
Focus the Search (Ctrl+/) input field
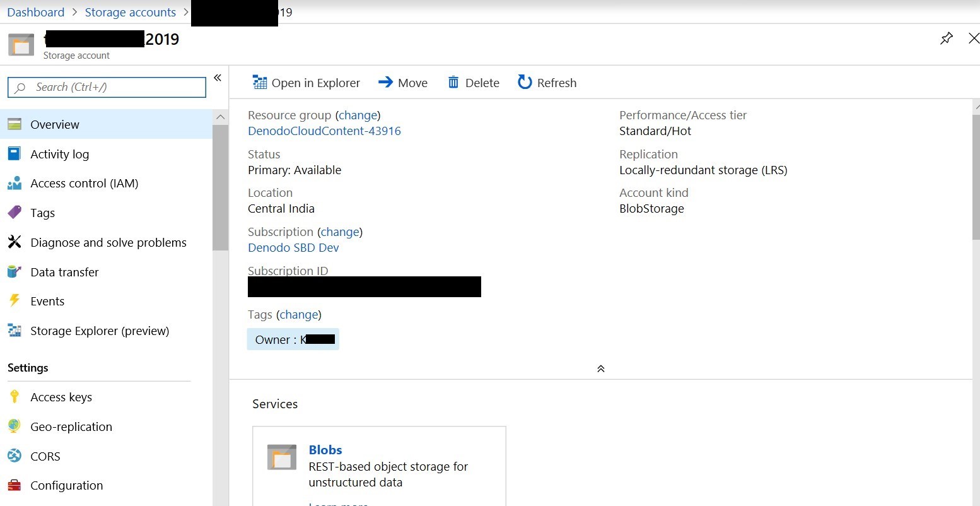107,87
